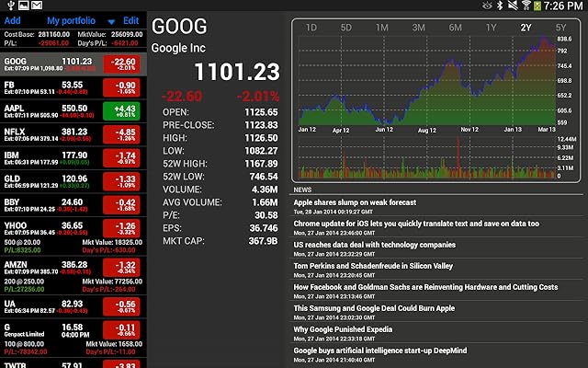
Task: Show the 1Y chart range
Action: (491, 28)
